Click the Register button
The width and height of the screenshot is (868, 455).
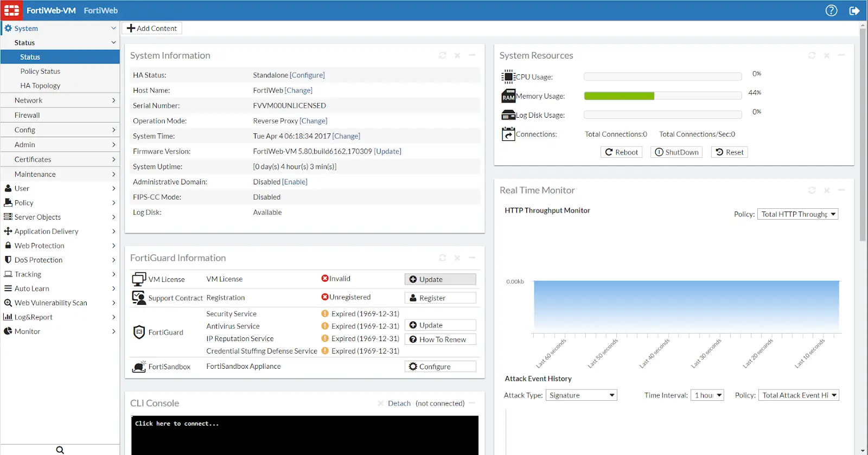441,298
